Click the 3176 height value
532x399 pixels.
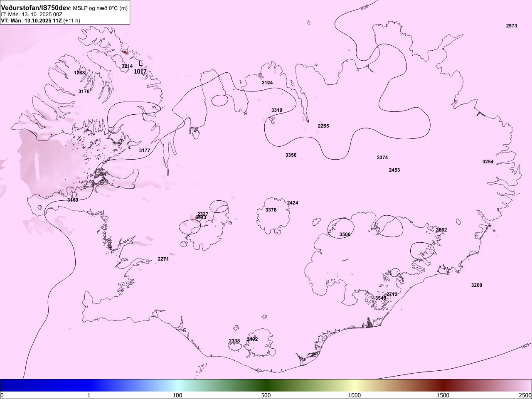84,91
